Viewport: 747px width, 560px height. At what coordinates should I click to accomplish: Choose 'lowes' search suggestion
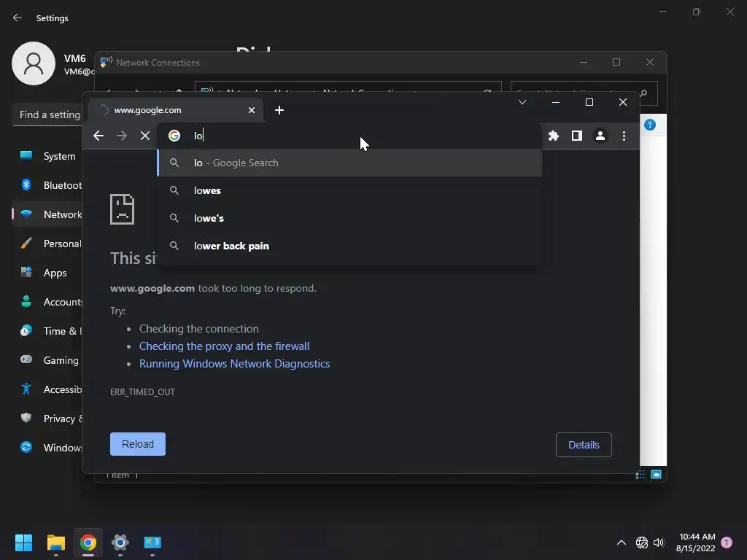pos(349,190)
